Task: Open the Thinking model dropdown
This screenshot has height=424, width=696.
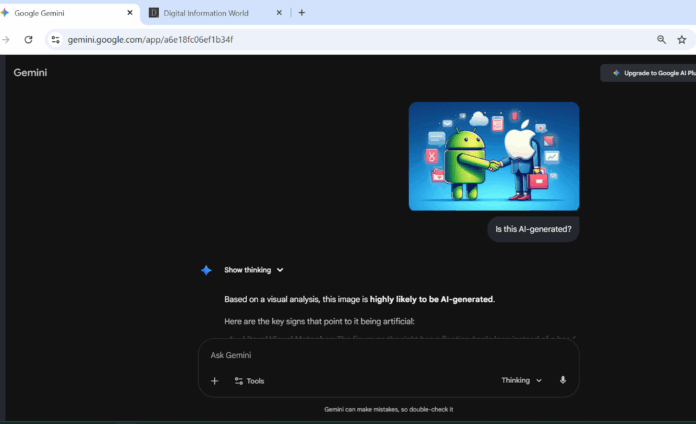Action: [522, 380]
